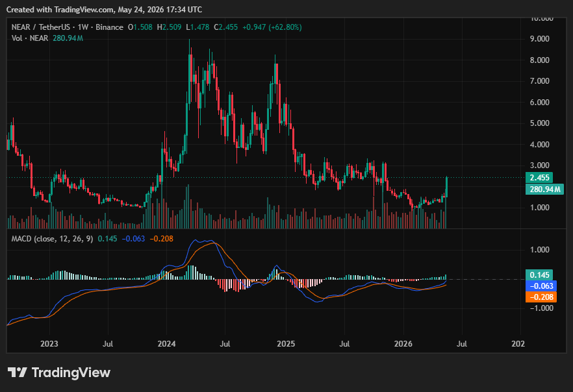
Task: Click the latest large green weekly candle
Action: [446, 187]
